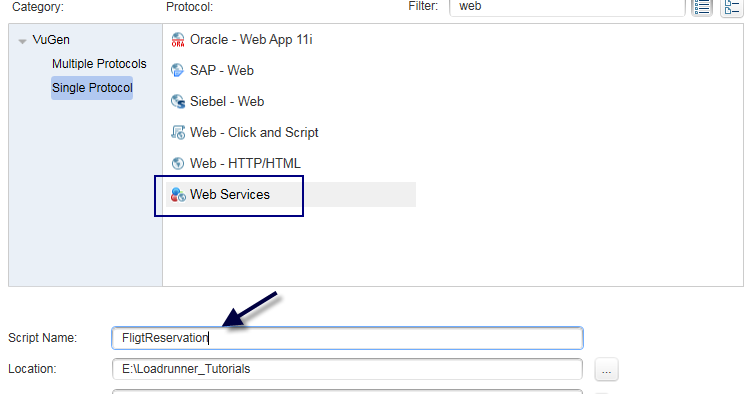Switch to list view icon
750x394 pixels.
point(702,7)
